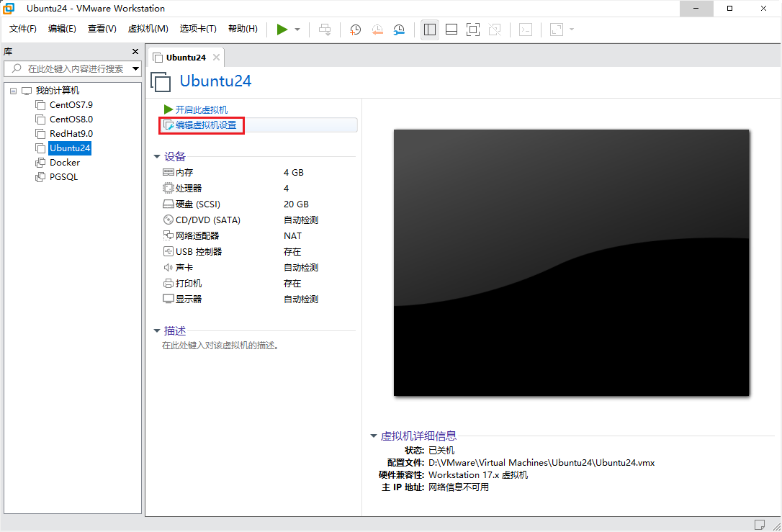Click the console view toolbar icon
The height and width of the screenshot is (532, 782).
point(526,30)
